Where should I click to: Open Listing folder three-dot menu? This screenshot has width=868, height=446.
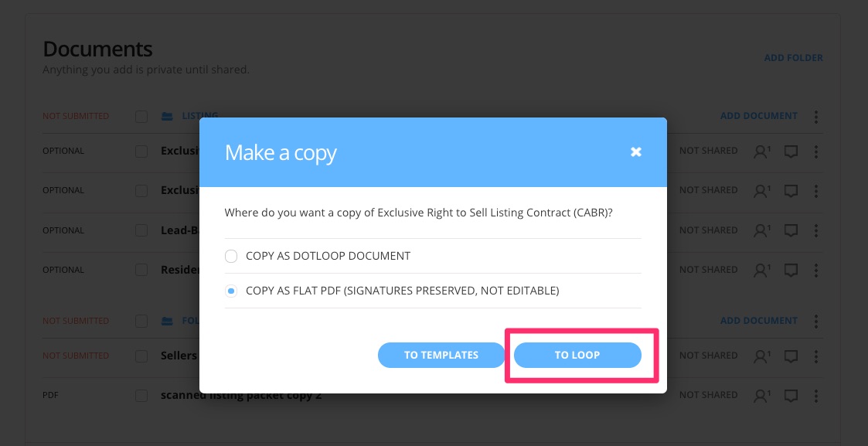coord(816,116)
